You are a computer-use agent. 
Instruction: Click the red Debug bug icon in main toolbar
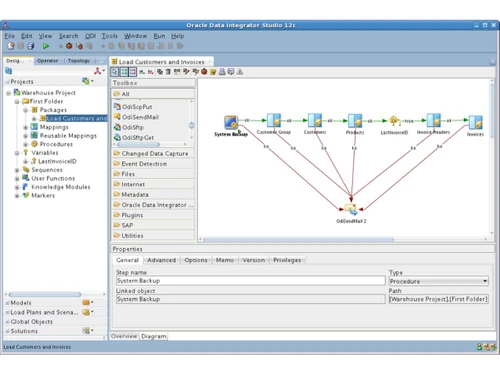pos(69,46)
